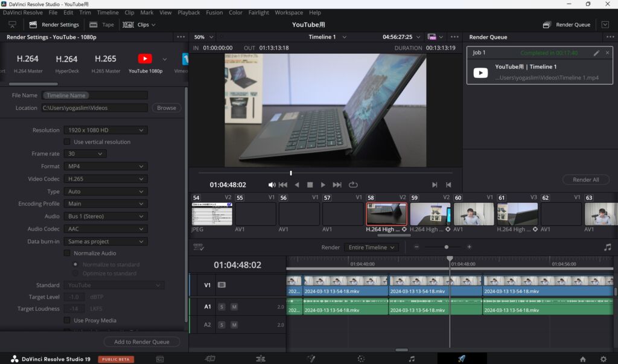
Task: Click the audio note icon above timeline
Action: click(x=607, y=247)
